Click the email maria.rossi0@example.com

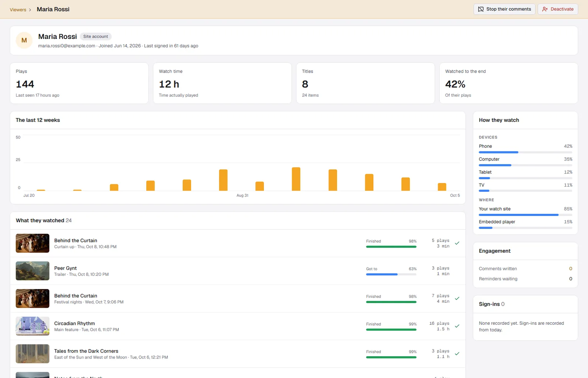click(67, 46)
